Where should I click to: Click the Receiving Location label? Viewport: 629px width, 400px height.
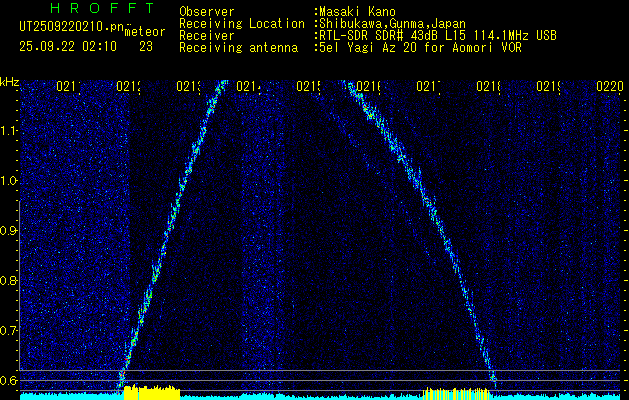click(x=242, y=24)
